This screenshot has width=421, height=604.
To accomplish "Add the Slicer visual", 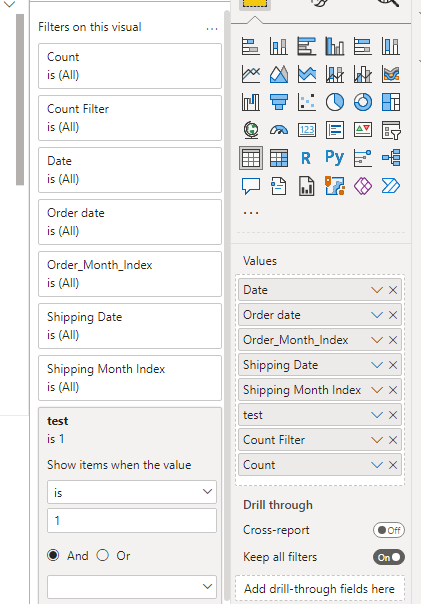I will [391, 130].
